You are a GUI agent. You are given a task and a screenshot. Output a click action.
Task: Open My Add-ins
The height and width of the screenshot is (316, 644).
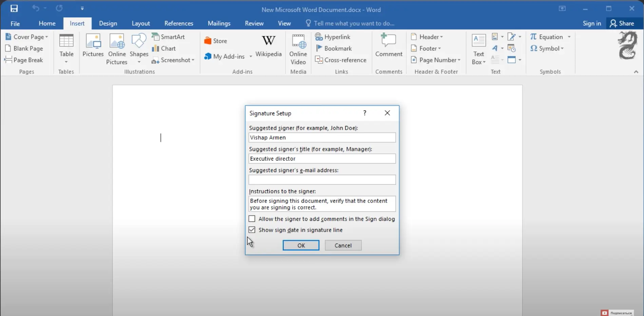click(x=225, y=57)
